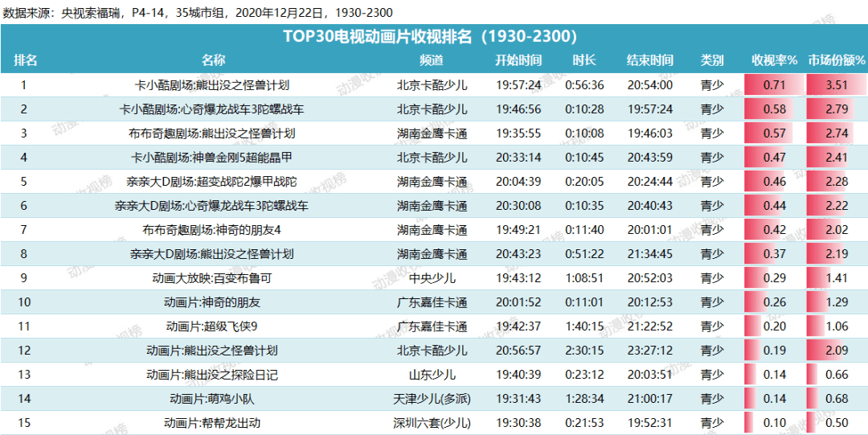Click 北京卡酷少儿 in the rank 1 row
This screenshot has height=435, width=868.
pyautogui.click(x=432, y=85)
